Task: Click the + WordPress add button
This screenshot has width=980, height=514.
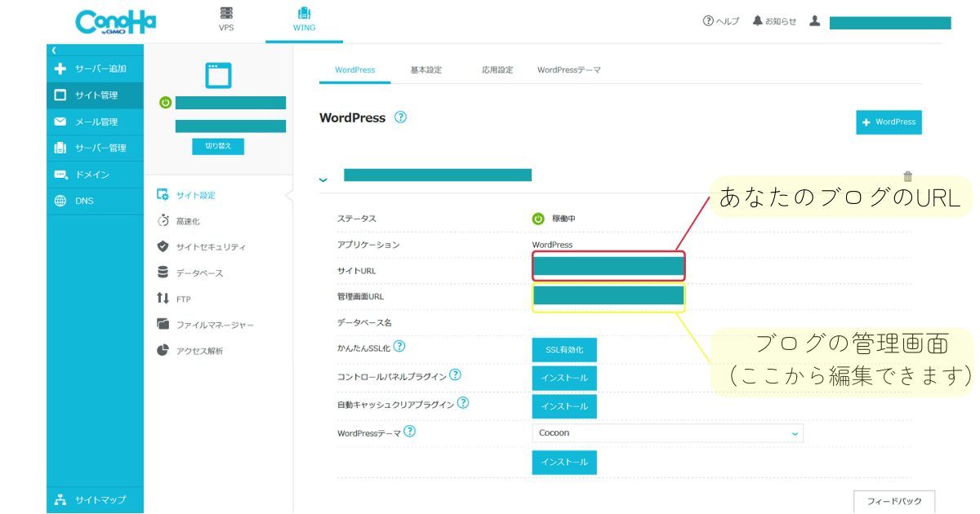Action: click(889, 122)
